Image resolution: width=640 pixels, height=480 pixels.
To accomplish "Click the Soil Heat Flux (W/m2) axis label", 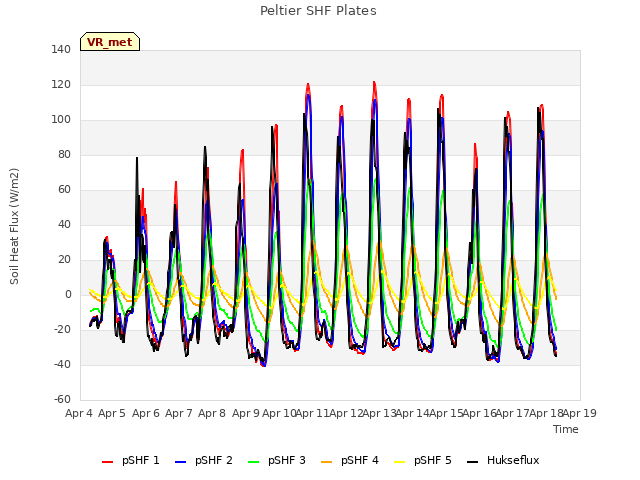I will pyautogui.click(x=14, y=226).
